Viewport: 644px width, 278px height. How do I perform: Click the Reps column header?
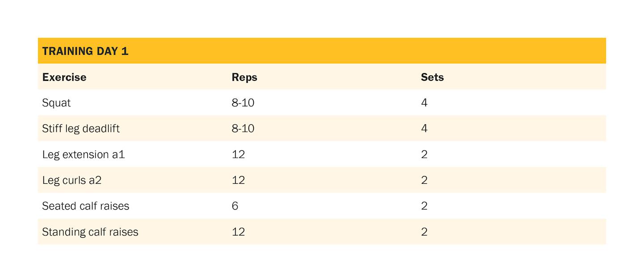click(x=244, y=77)
